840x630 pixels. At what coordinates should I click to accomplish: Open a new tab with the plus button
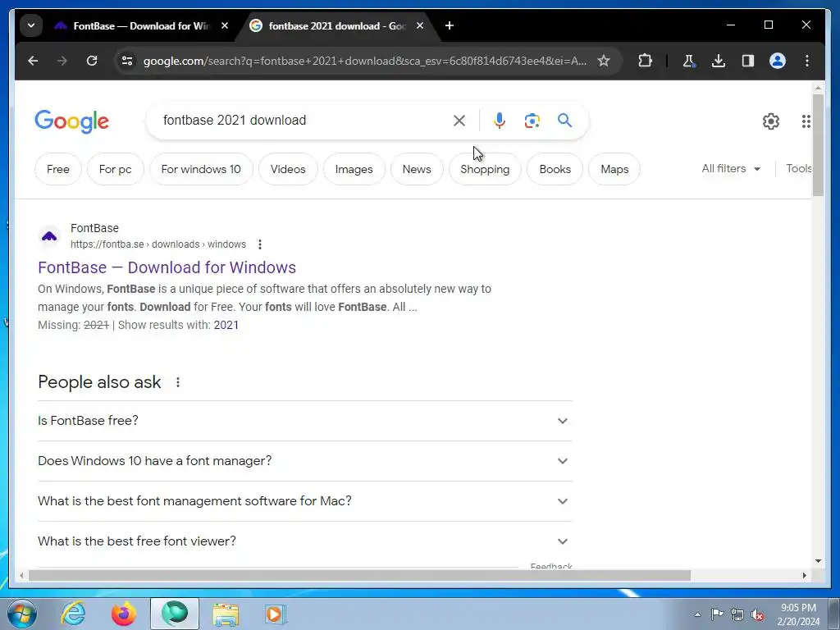(x=449, y=25)
